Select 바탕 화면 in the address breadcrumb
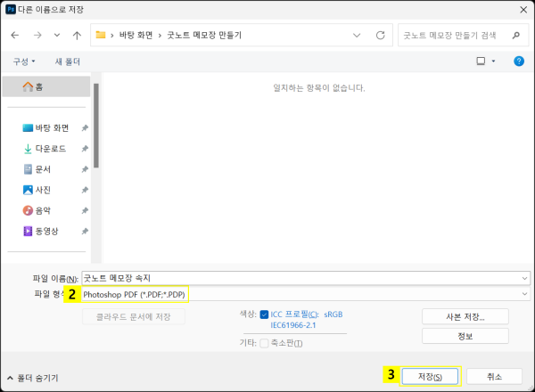 pyautogui.click(x=136, y=35)
